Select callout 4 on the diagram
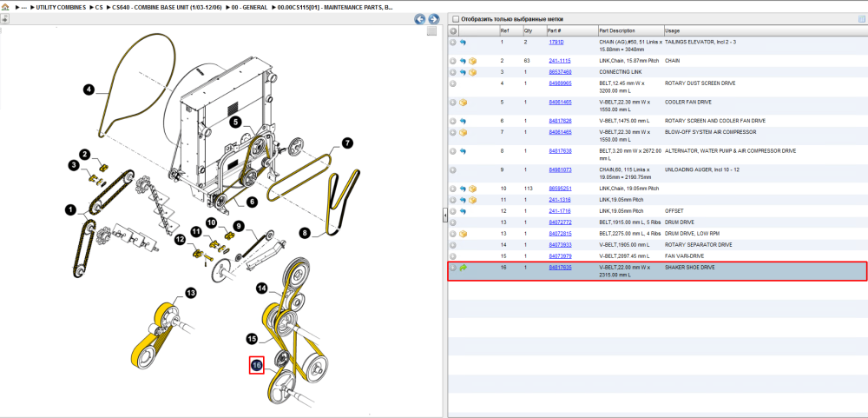Image resolution: width=868 pixels, height=418 pixels. point(89,89)
